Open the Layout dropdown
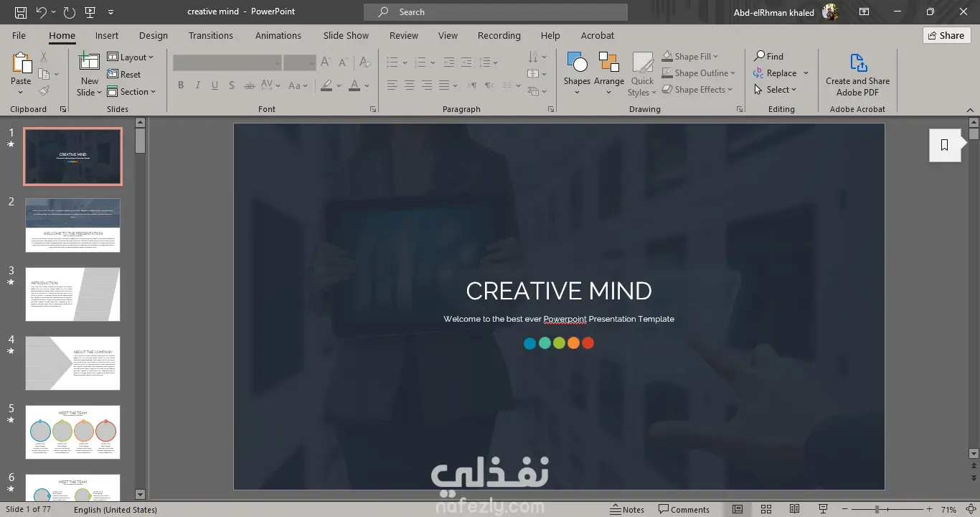 click(131, 57)
